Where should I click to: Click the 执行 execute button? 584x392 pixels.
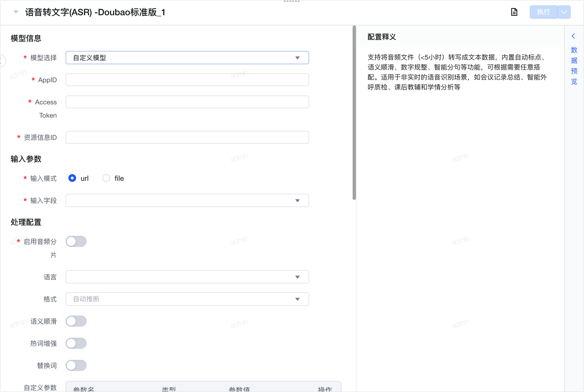point(543,12)
